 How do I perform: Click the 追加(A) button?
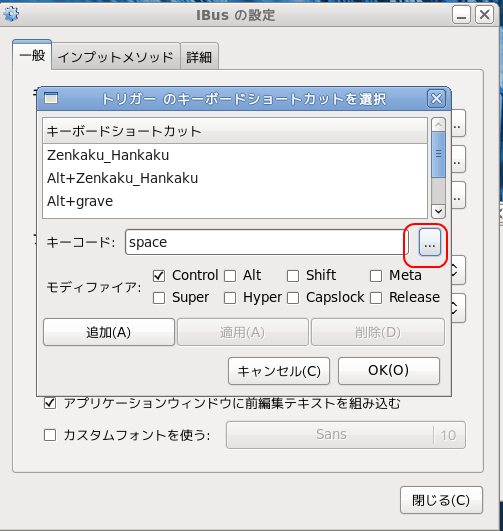(x=109, y=332)
